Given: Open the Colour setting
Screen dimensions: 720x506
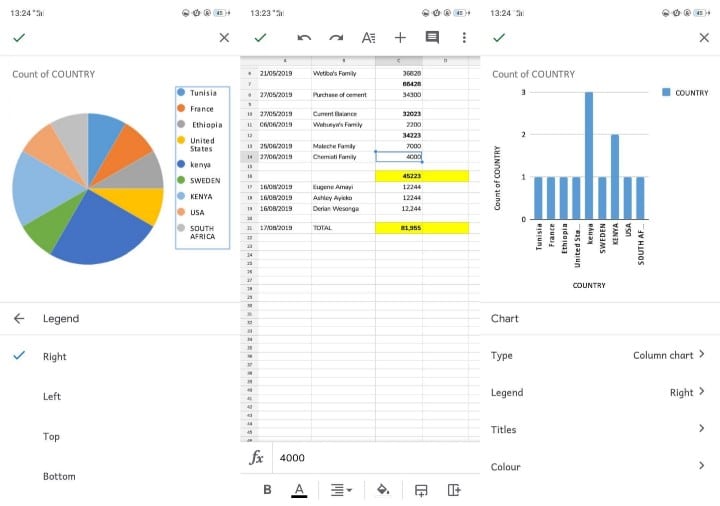Looking at the screenshot, I should tap(600, 467).
